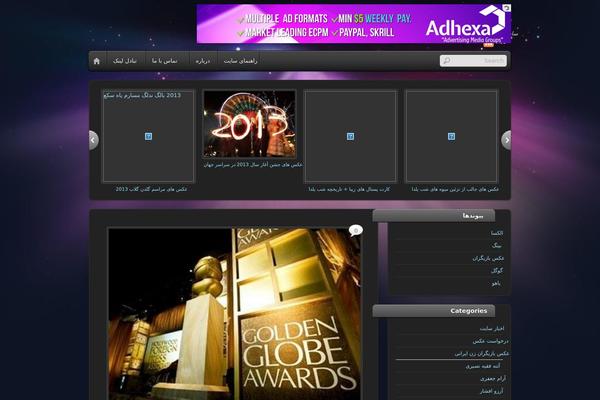Open the 2013 new year celebration caption link
This screenshot has height=400, width=600.
click(253, 165)
